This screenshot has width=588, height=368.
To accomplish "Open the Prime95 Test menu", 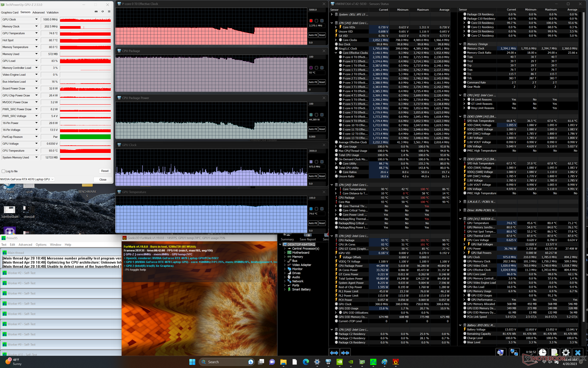I will (4, 245).
